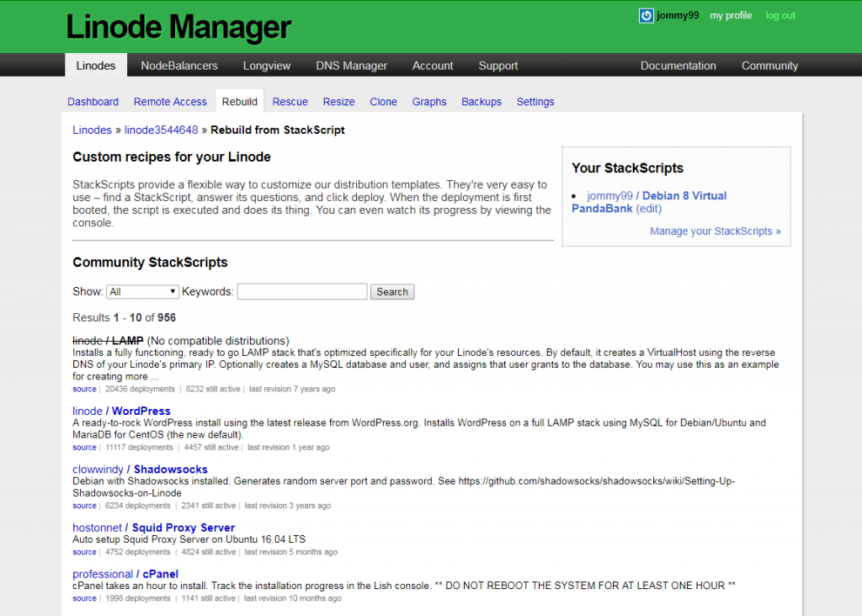Click the Linodes breadcrumb link
Viewport: 862px width, 616px height.
[x=92, y=130]
